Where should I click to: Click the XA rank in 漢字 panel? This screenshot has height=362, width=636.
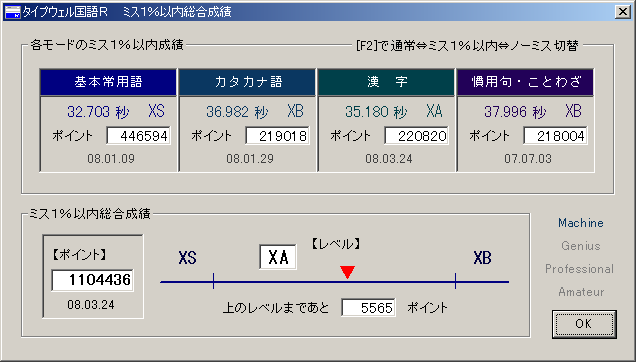tap(434, 111)
